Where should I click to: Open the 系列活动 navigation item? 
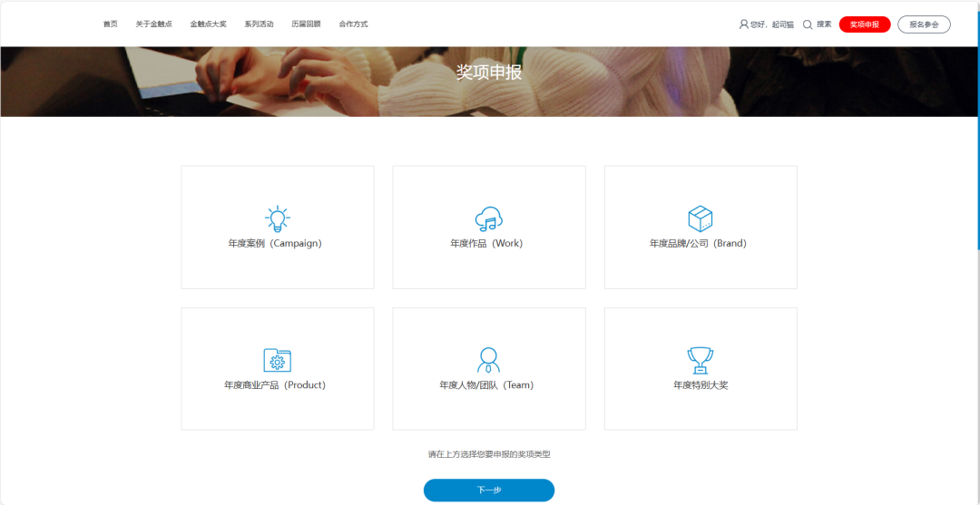click(x=259, y=24)
